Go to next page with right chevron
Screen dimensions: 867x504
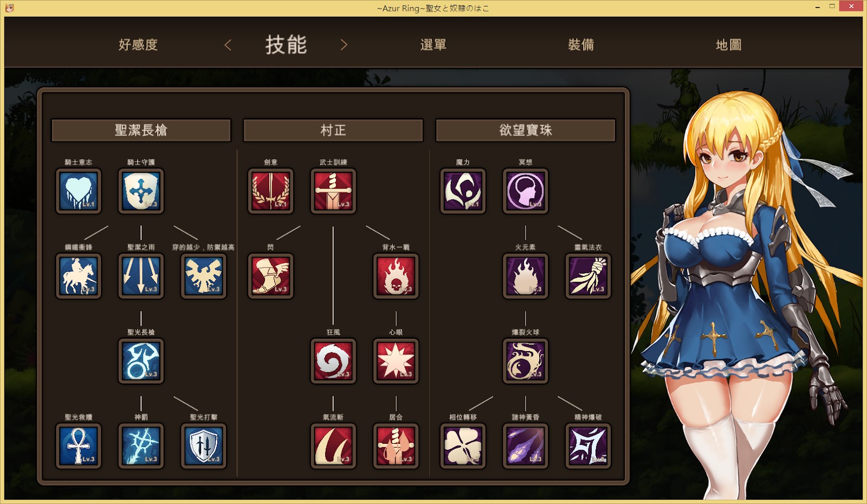point(344,45)
